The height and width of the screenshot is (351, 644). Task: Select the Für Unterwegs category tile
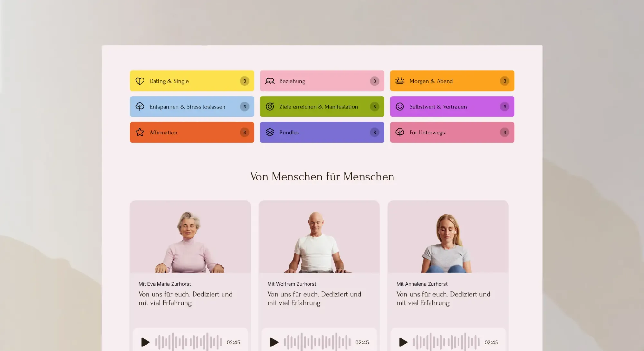452,132
